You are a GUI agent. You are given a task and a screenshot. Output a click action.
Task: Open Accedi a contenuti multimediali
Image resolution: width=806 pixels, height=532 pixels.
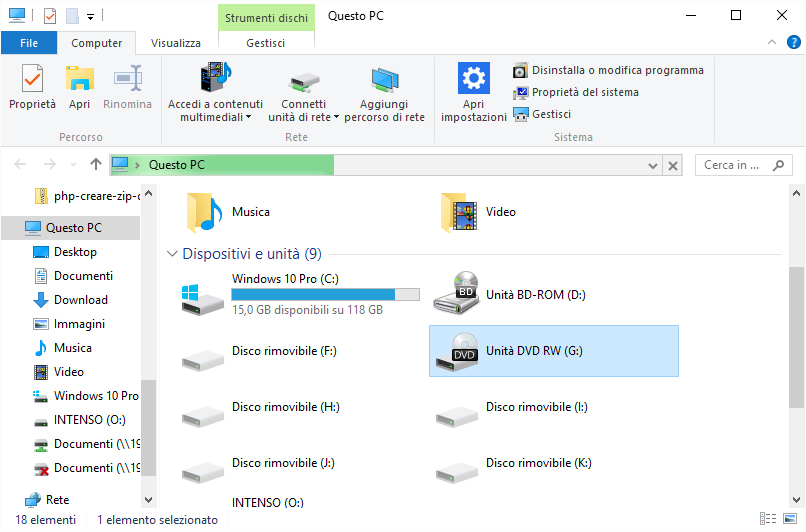point(215,92)
